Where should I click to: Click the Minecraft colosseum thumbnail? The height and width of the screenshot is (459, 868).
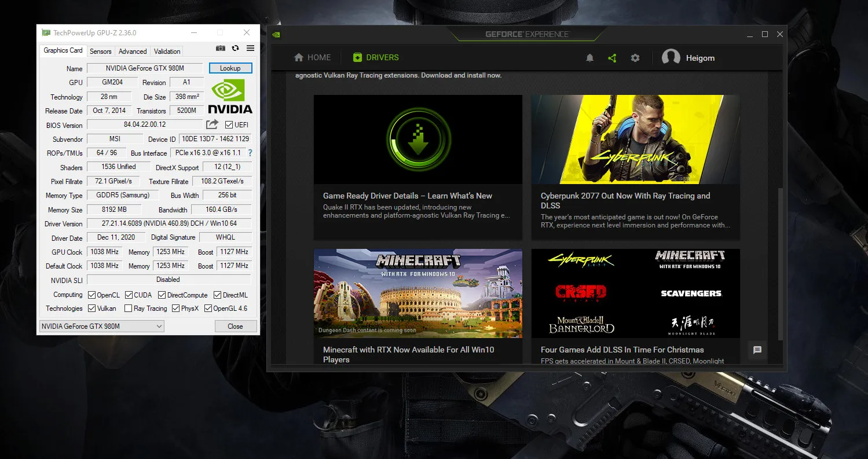[x=418, y=293]
